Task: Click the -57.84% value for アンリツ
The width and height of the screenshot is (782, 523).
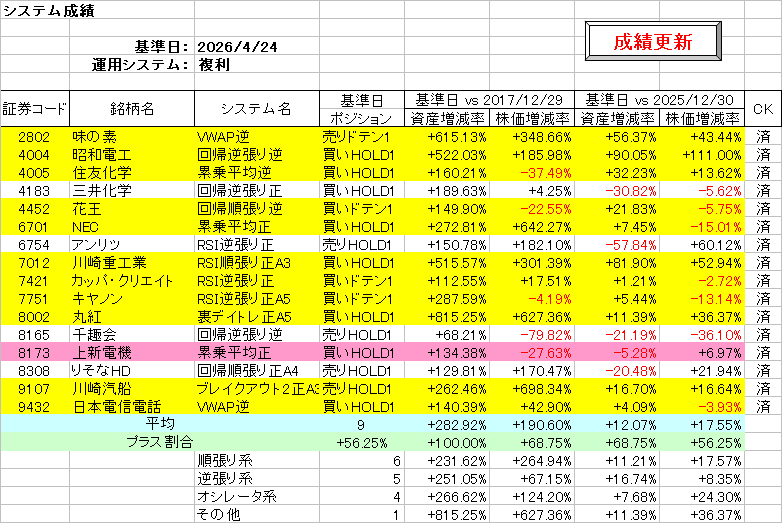Action: pos(617,244)
